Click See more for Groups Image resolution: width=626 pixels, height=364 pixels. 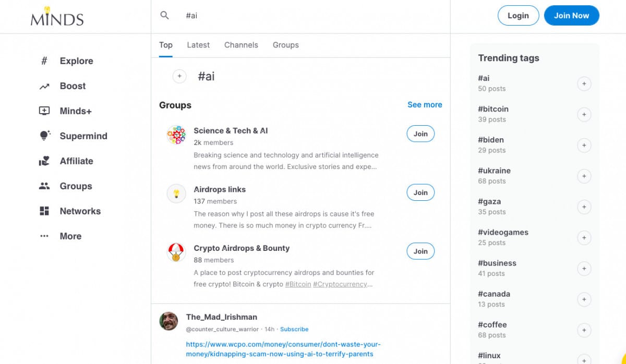point(425,105)
